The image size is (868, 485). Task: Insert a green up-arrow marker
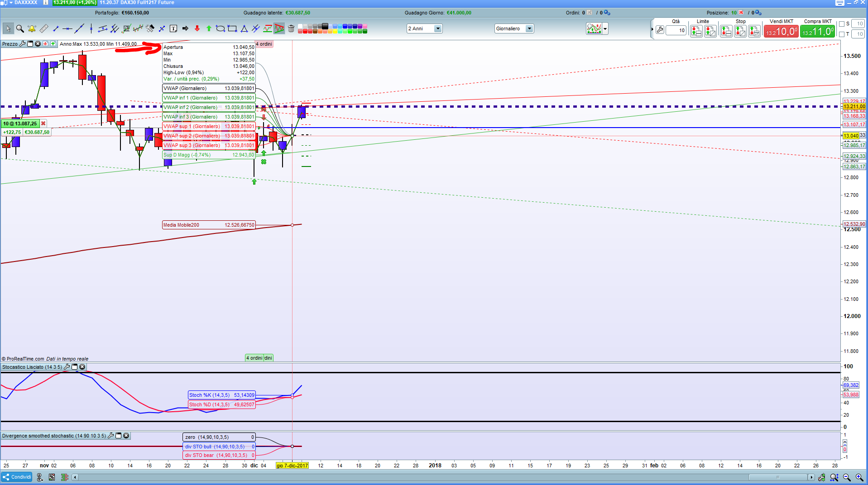click(x=209, y=29)
